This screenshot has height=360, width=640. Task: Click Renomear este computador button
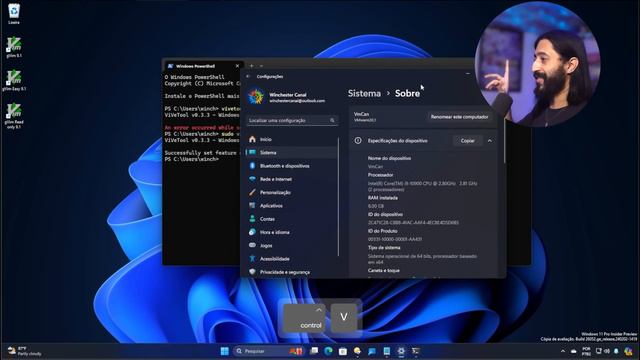[x=460, y=117]
